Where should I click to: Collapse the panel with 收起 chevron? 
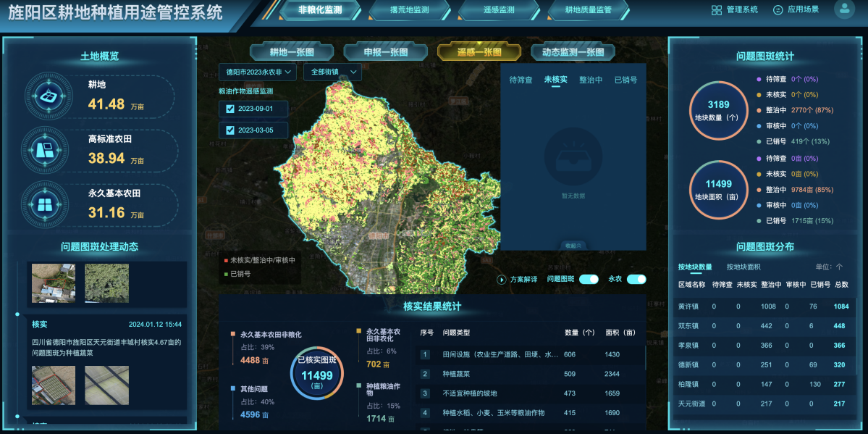click(573, 245)
